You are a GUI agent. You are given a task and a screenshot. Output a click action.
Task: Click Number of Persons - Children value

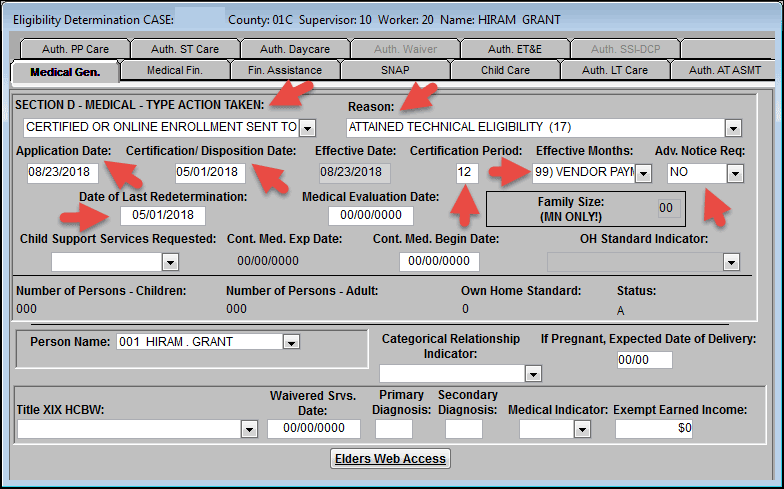click(x=26, y=309)
